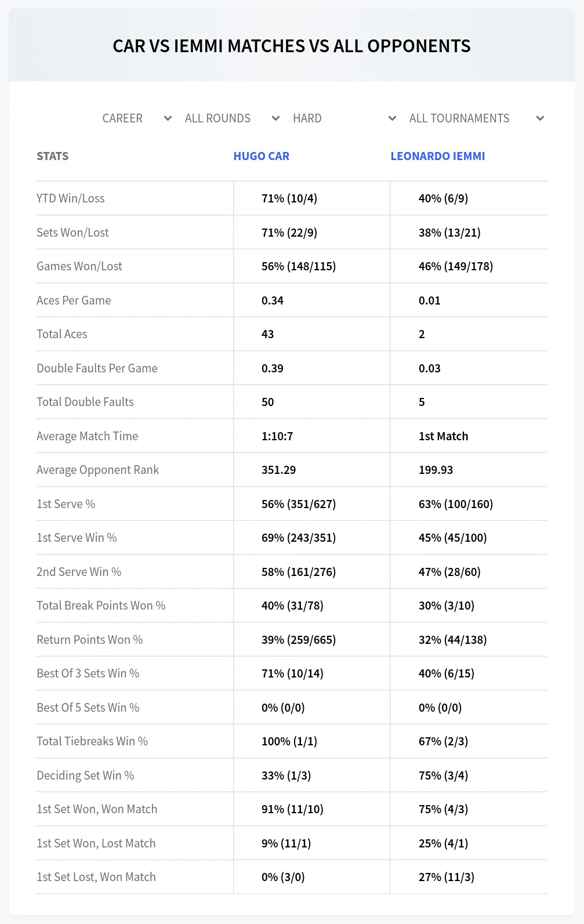Click the chevron arrow beside HARD
Image resolution: width=584 pixels, height=924 pixels.
[x=392, y=118]
